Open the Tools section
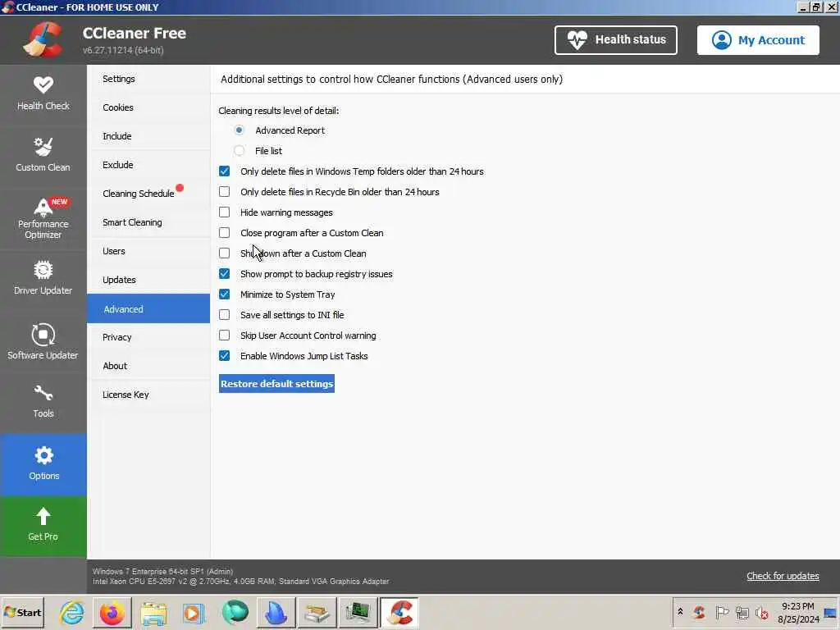The width and height of the screenshot is (840, 630). 43,402
